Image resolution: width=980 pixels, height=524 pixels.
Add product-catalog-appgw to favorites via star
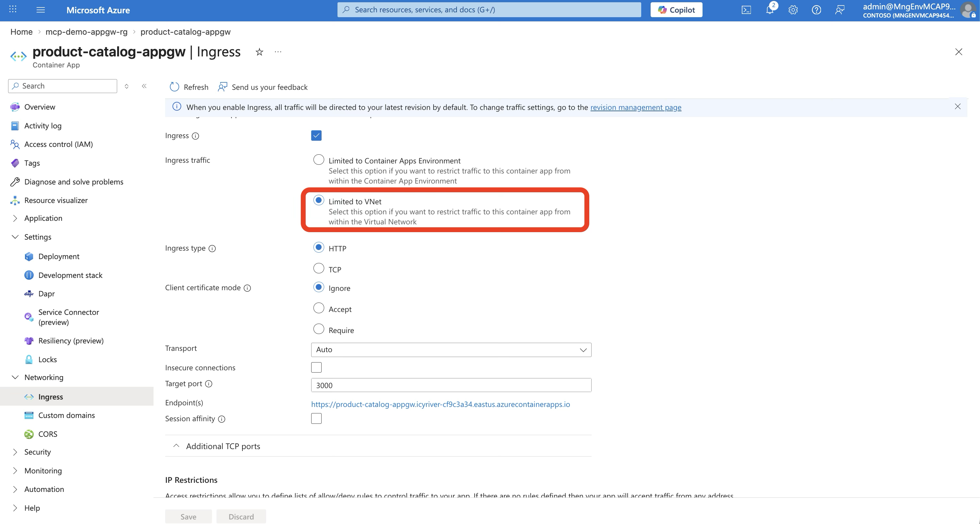[259, 52]
